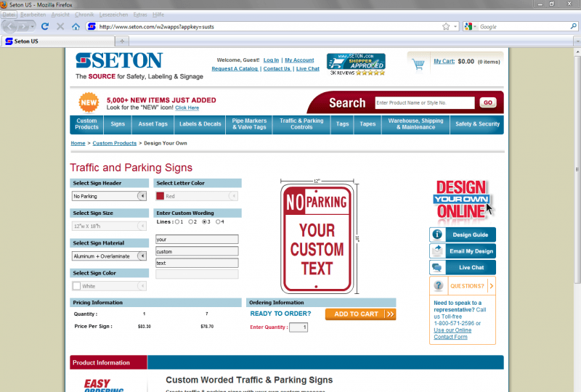Viewport: 581px width, 392px height.
Task: Open the Lesezeichen menu
Action: [x=113, y=15]
